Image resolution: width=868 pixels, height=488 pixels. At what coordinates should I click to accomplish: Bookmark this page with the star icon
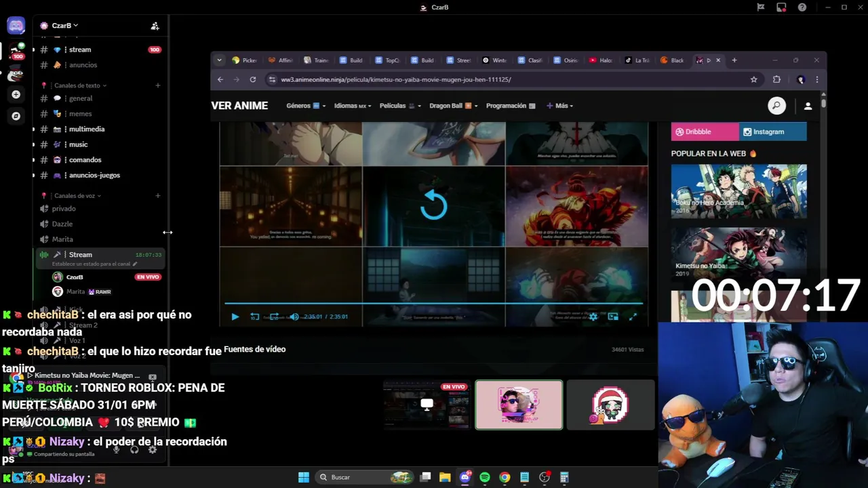pyautogui.click(x=753, y=79)
